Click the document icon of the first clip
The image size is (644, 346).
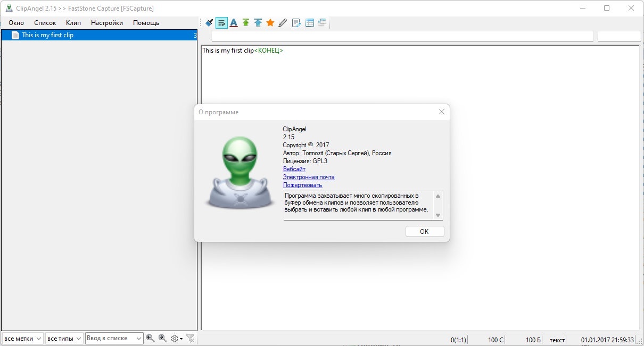pos(15,35)
